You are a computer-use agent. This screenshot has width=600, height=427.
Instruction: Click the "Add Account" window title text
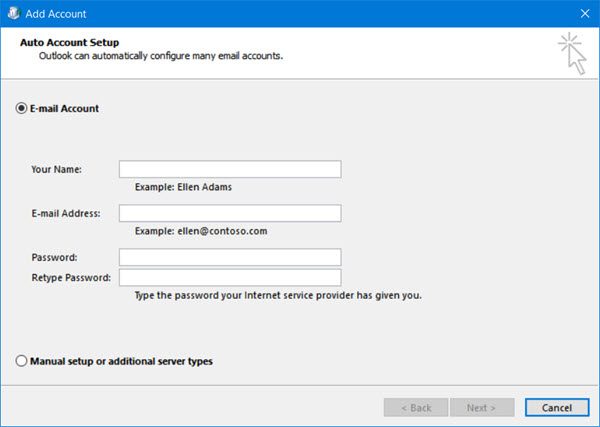[x=58, y=14]
